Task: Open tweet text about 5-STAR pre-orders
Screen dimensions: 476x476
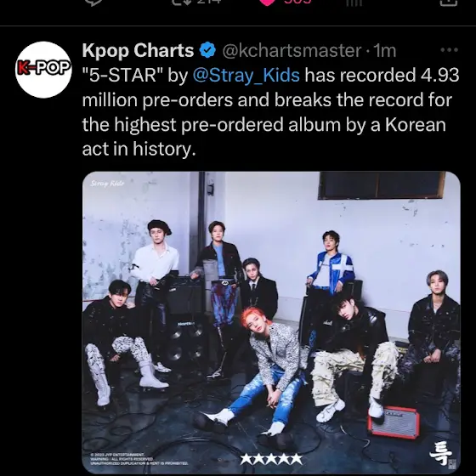Action: 270,112
